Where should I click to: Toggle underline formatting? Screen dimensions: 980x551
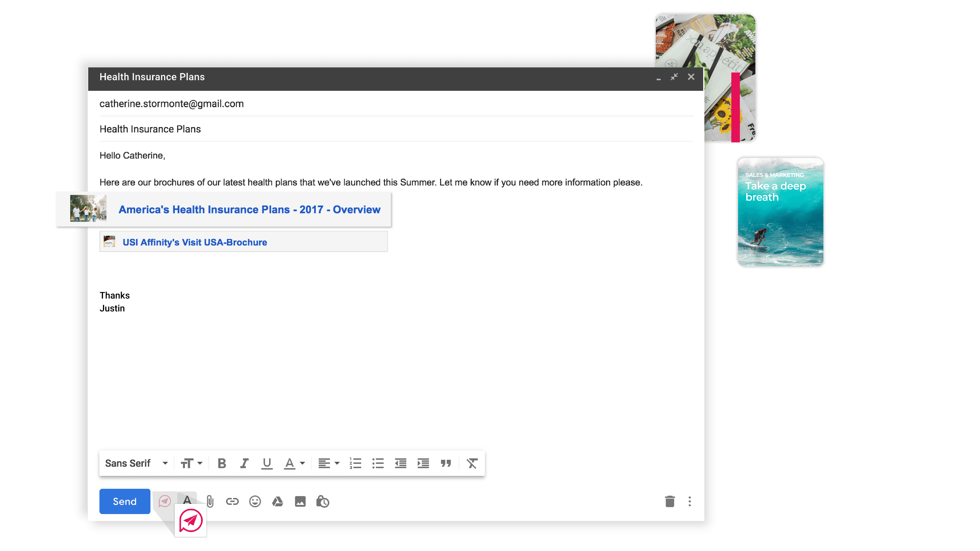tap(267, 463)
